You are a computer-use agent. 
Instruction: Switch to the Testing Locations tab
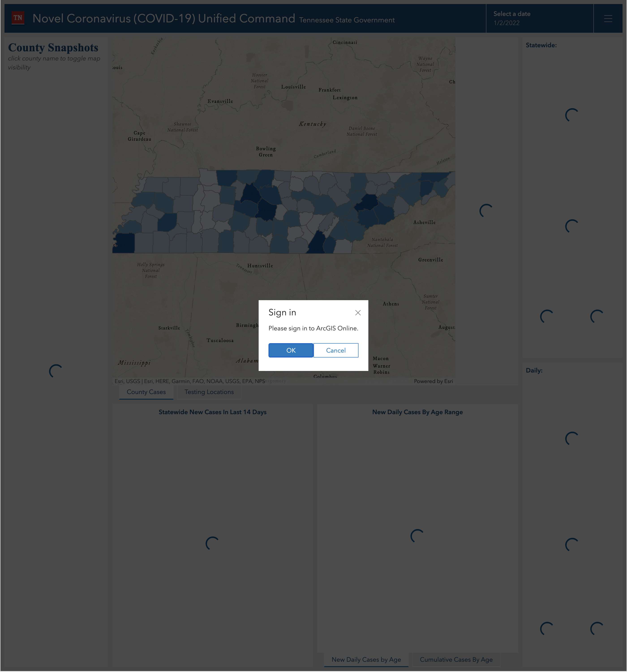tap(209, 392)
